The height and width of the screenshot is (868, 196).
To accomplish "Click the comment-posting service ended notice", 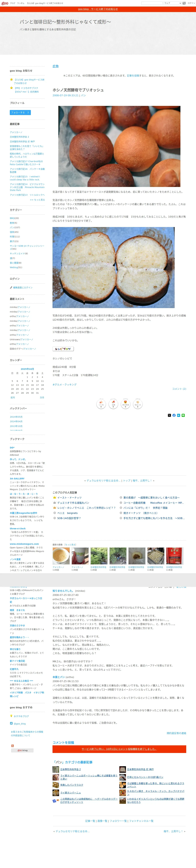I will tap(119, 749).
